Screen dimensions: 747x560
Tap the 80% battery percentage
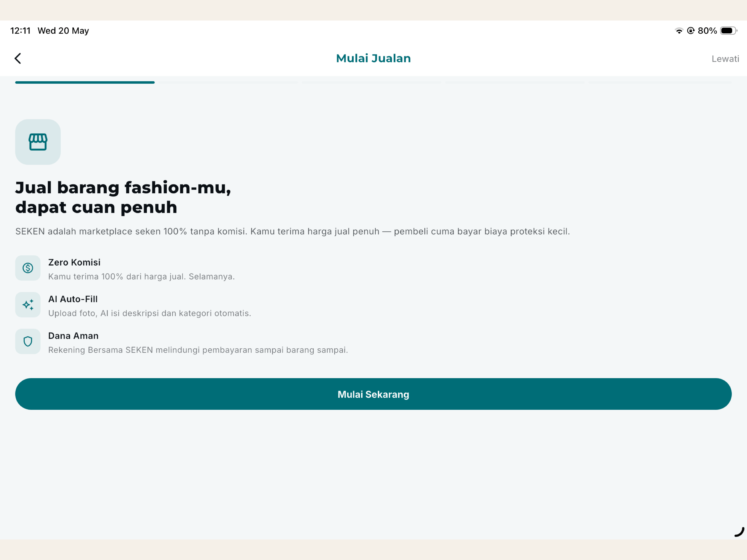pos(707,31)
